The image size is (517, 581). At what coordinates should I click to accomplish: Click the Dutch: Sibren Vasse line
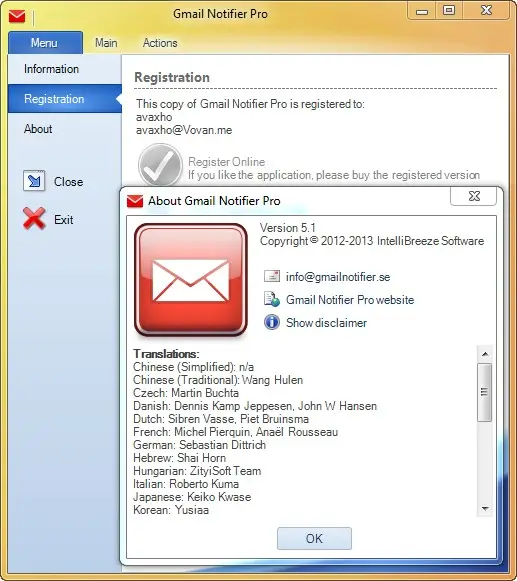point(221,419)
